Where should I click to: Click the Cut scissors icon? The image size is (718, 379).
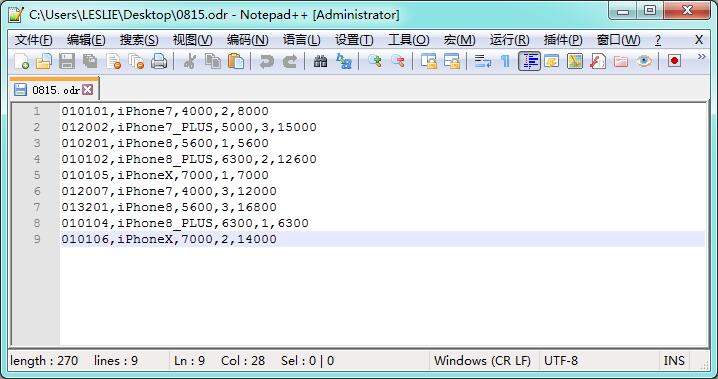pos(189,61)
